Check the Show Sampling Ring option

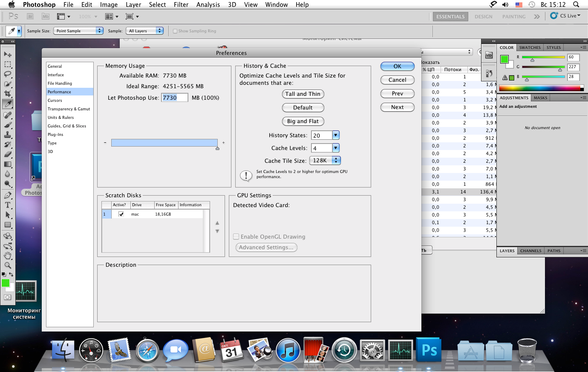tap(175, 31)
